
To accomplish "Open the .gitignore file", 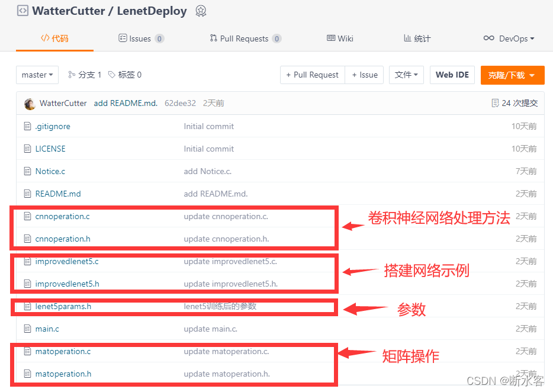I will pyautogui.click(x=53, y=126).
